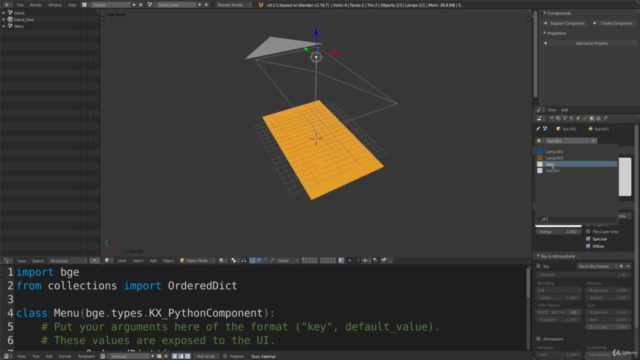Open the File menu

pos(20,5)
